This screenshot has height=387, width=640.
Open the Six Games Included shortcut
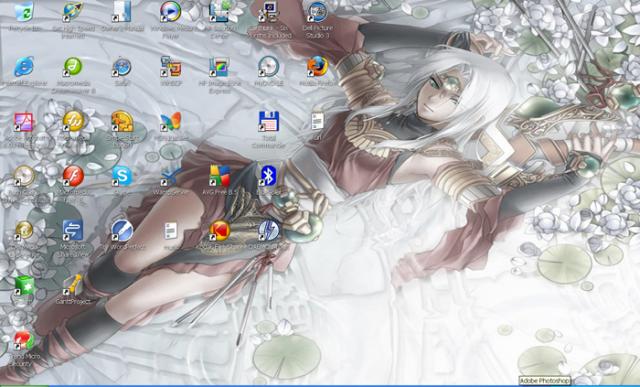pyautogui.click(x=269, y=11)
